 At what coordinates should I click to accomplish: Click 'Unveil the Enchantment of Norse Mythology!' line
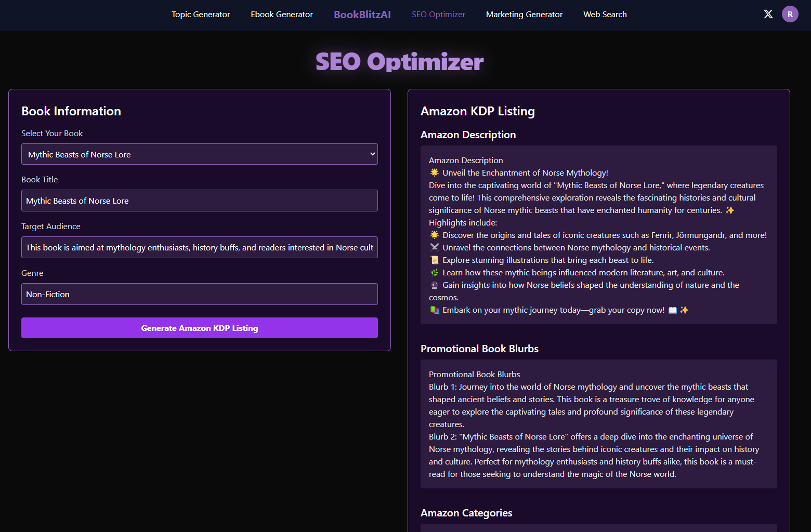point(519,173)
